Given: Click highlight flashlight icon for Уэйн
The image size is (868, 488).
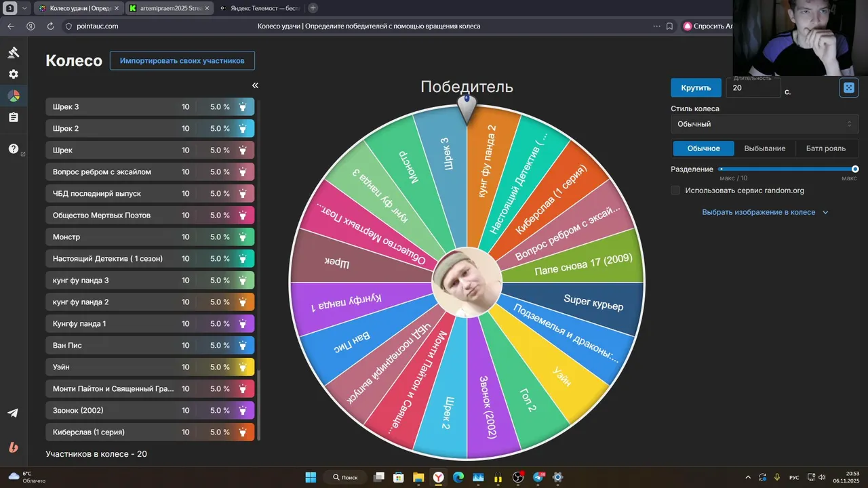Looking at the screenshot, I should pos(243,367).
